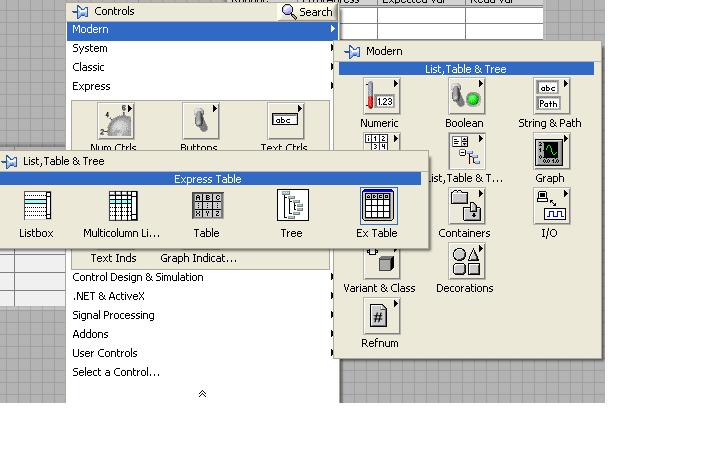
Task: Open the Array, Matrix palette icon
Action: [382, 141]
